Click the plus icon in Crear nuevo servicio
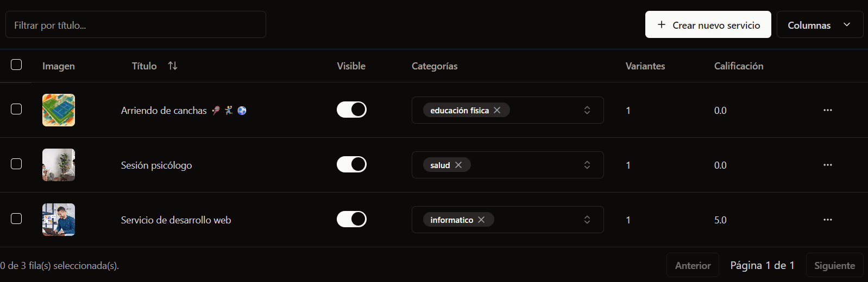The height and width of the screenshot is (282, 868). click(661, 24)
